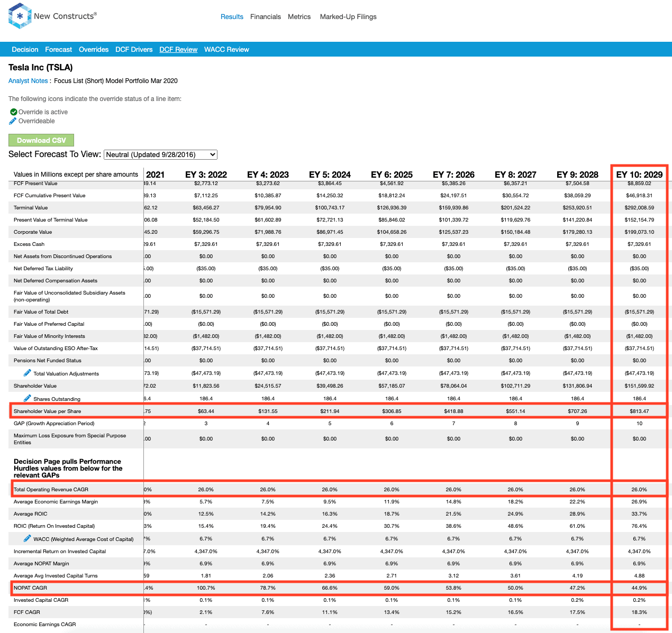This screenshot has width=672, height=633.
Task: Click the New Constructs hexagon logo
Action: tap(20, 16)
